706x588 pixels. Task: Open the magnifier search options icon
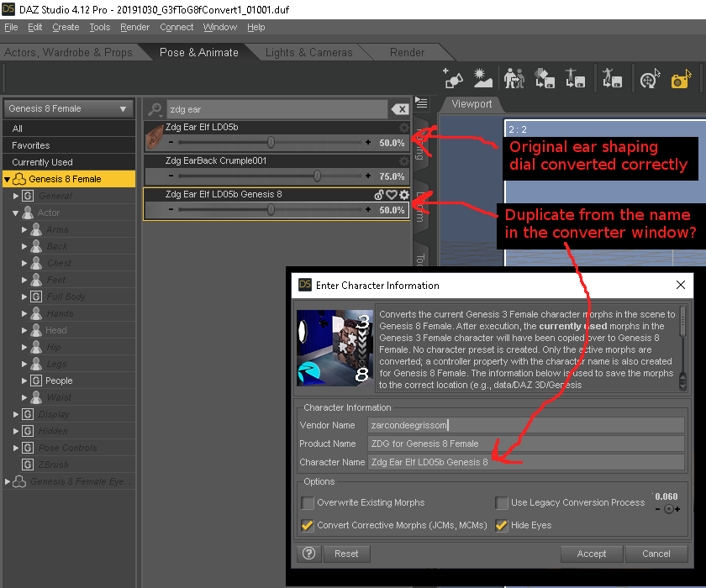tap(155, 109)
